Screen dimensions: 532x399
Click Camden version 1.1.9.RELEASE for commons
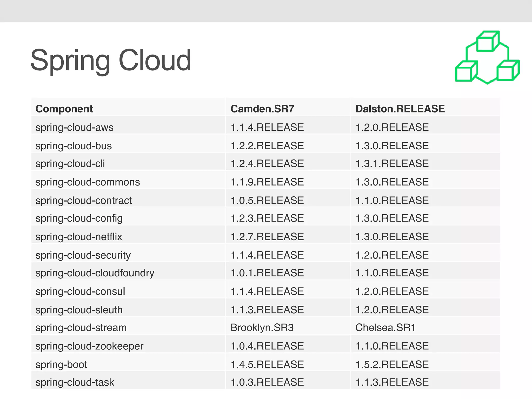pos(267,182)
